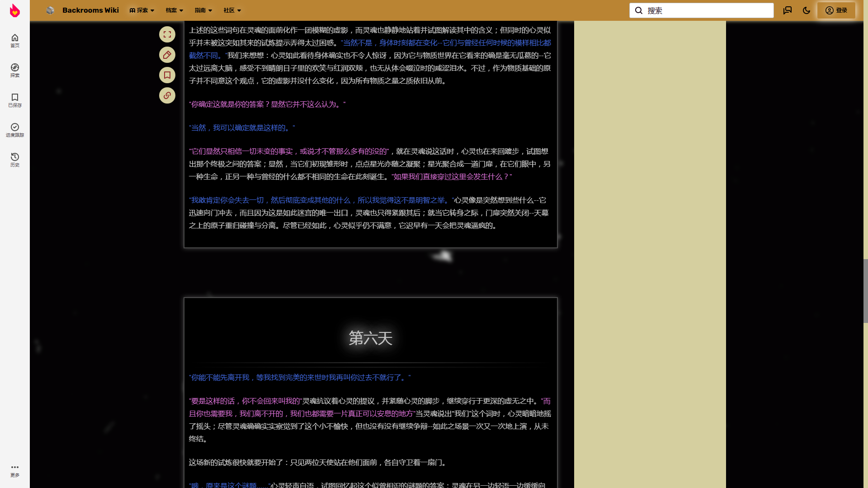Viewport: 868px width, 488px height.
Task: Go to Backrooms Wiki title link
Action: [90, 10]
